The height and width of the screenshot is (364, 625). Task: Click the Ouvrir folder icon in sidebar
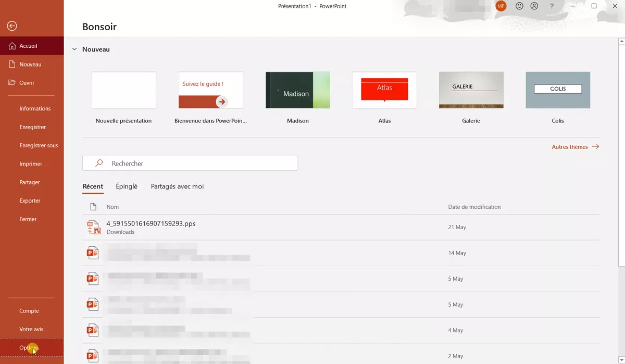(12, 82)
